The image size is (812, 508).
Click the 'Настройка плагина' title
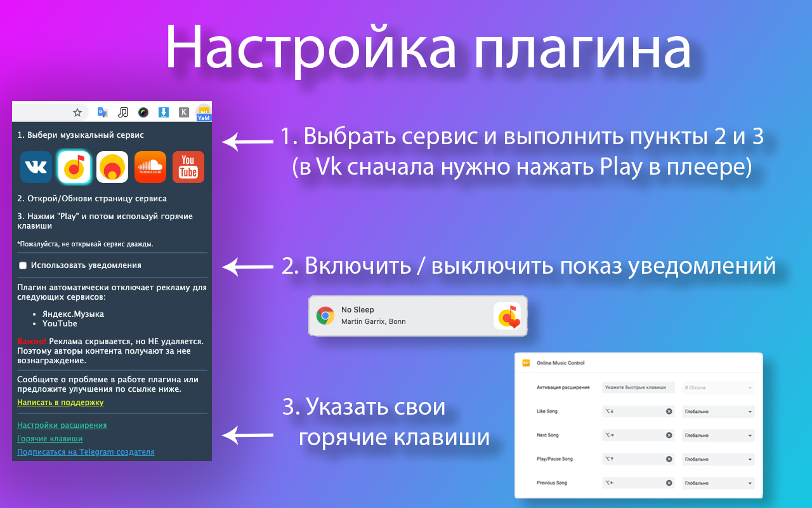[428, 50]
